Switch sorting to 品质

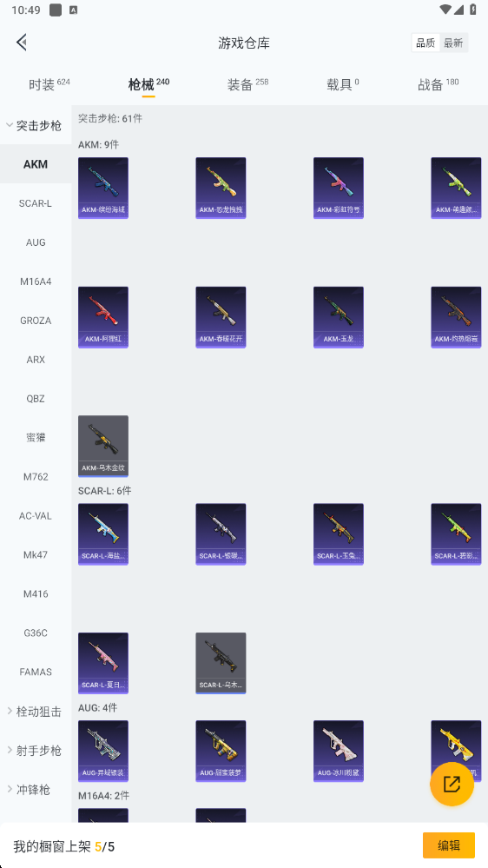[425, 43]
